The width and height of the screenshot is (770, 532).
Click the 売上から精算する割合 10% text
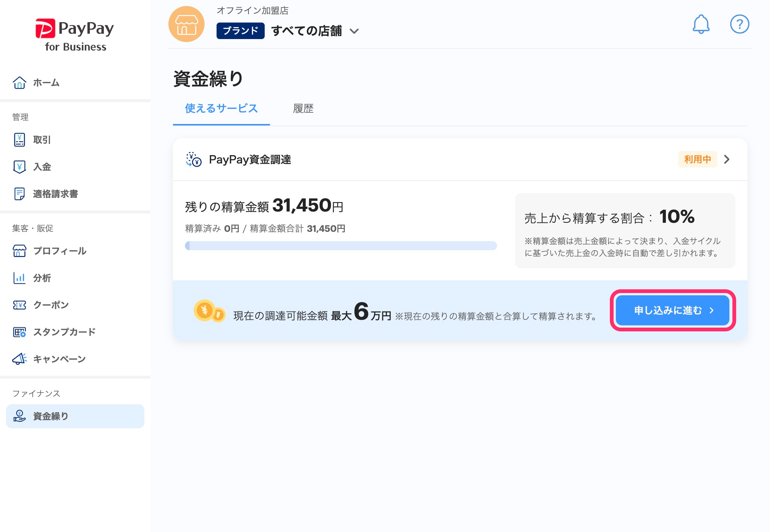tap(609, 217)
